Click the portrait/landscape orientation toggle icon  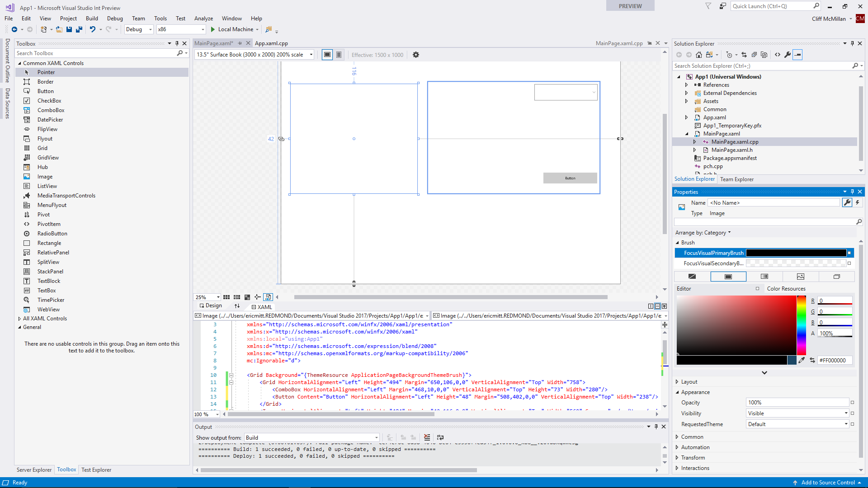tap(339, 55)
